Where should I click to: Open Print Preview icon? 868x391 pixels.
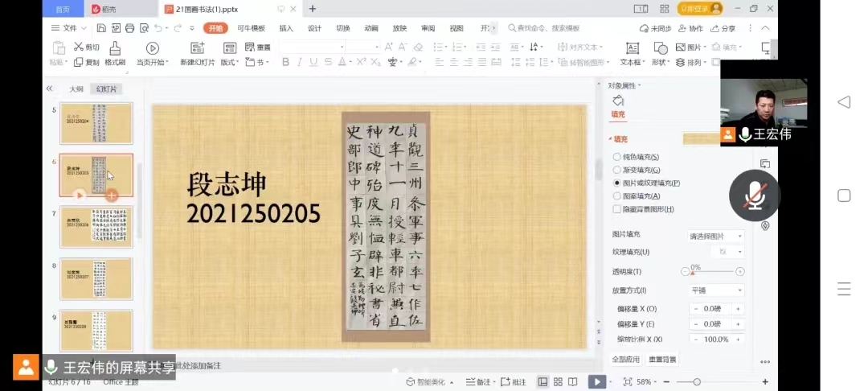pyautogui.click(x=144, y=28)
